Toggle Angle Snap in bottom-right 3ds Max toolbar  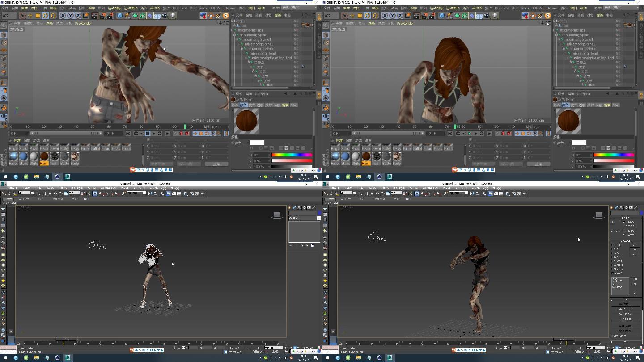(428, 194)
